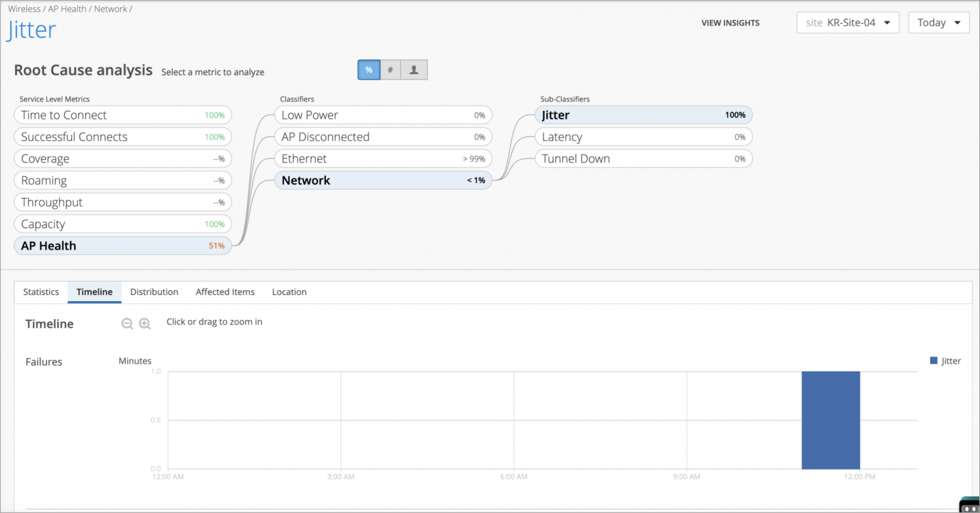This screenshot has width=980, height=513.
Task: Click the Jitter legend color swatch
Action: tap(933, 361)
